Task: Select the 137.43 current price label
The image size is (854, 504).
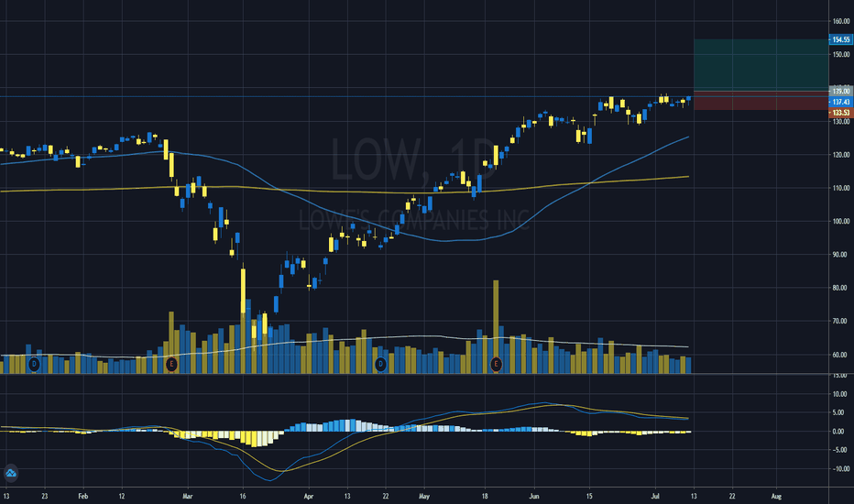Action: (x=840, y=102)
